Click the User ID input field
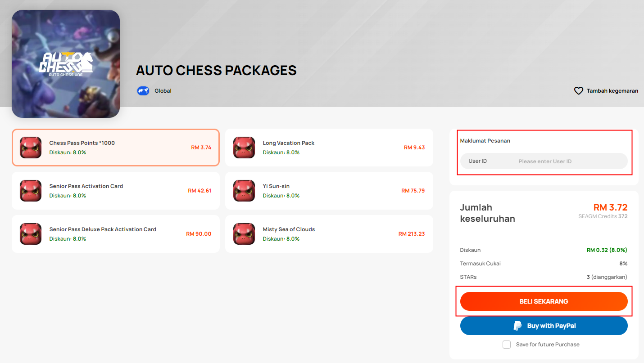Image resolution: width=644 pixels, height=363 pixels. 570,161
